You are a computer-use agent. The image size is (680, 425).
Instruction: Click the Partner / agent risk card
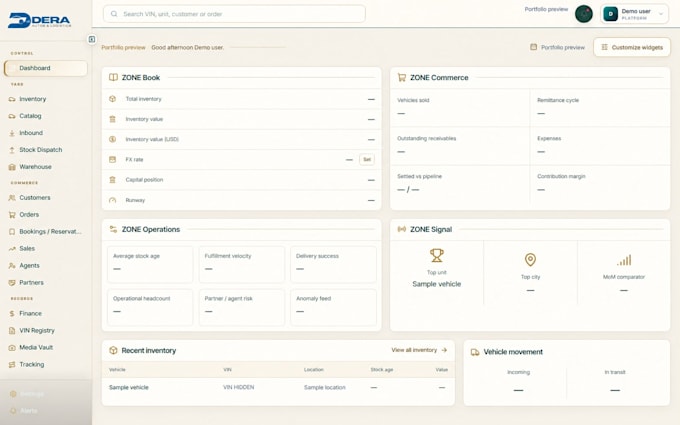point(242,307)
